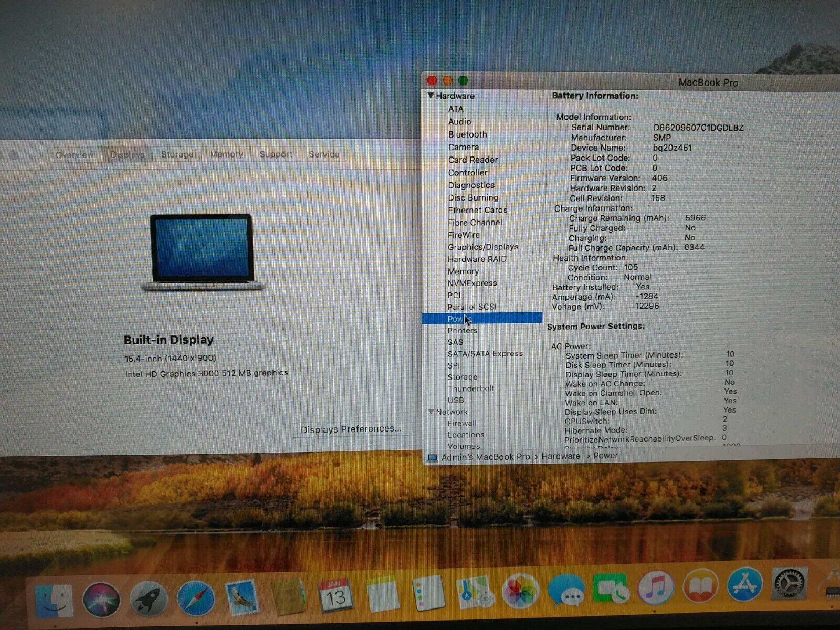Select Audio in Hardware list
Image resolution: width=840 pixels, height=630 pixels.
coord(459,121)
